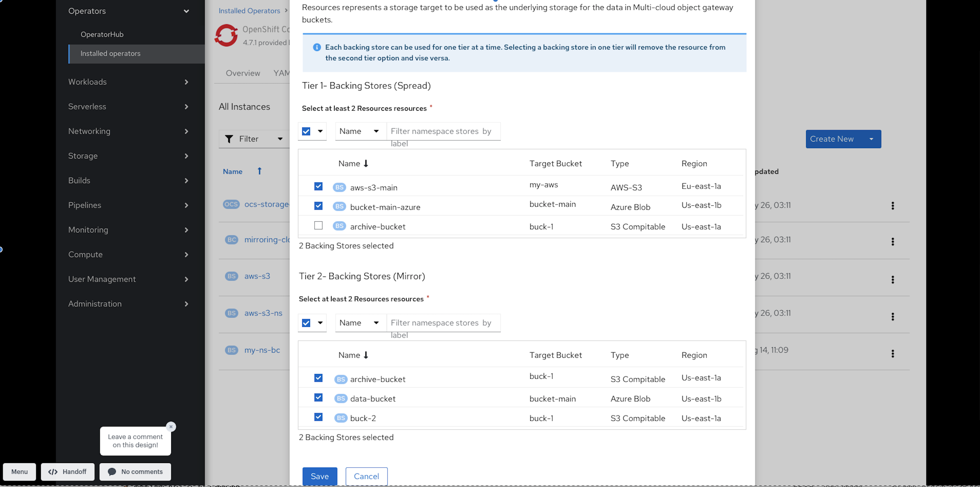This screenshot has width=980, height=487.
Task: Click the BC mirroring-clone icon
Action: point(231,239)
